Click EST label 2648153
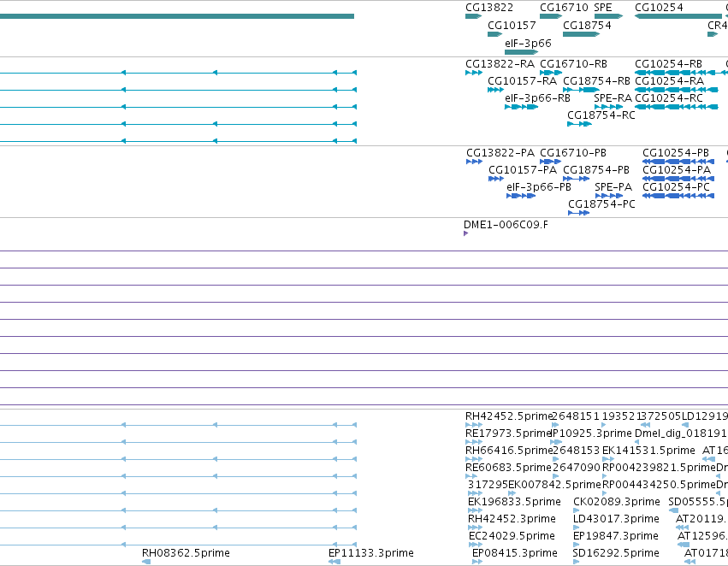This screenshot has height=566, width=728. coord(577,451)
